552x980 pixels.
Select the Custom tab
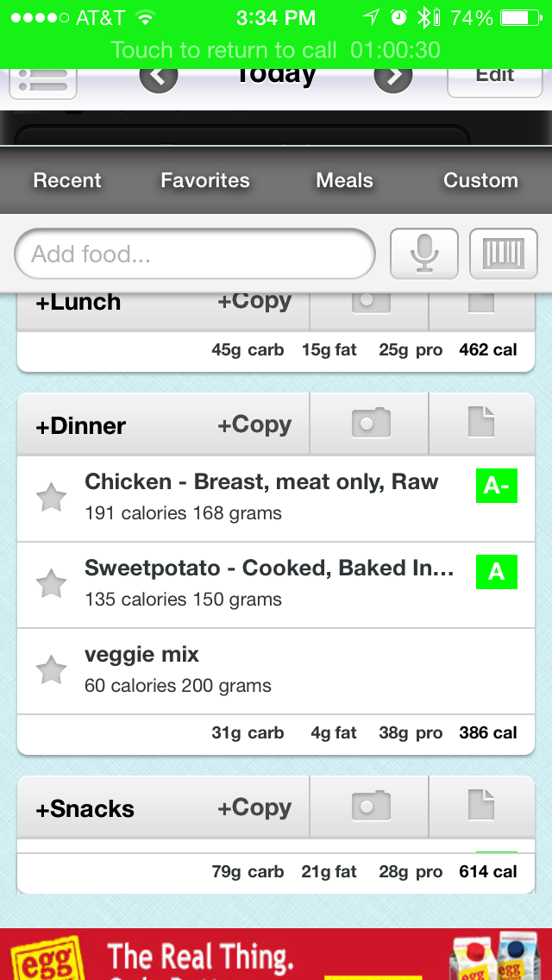(x=480, y=180)
